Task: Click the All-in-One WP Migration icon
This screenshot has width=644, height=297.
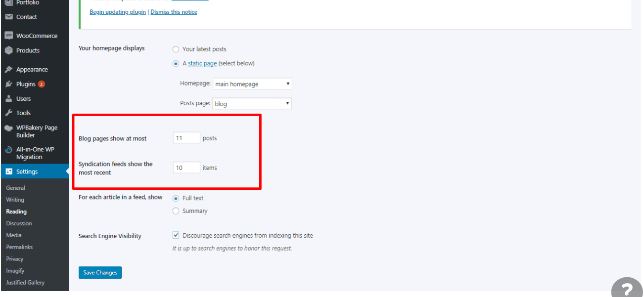Action: [x=8, y=149]
